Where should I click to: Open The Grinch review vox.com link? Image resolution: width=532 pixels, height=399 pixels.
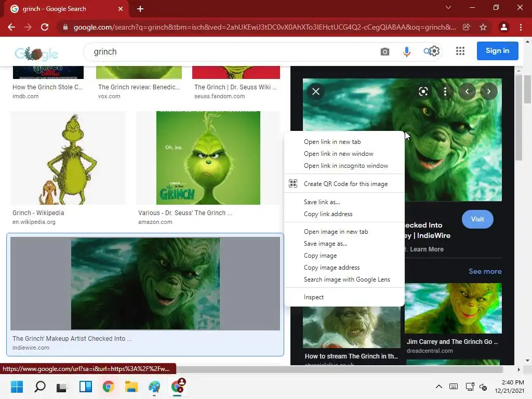point(139,87)
